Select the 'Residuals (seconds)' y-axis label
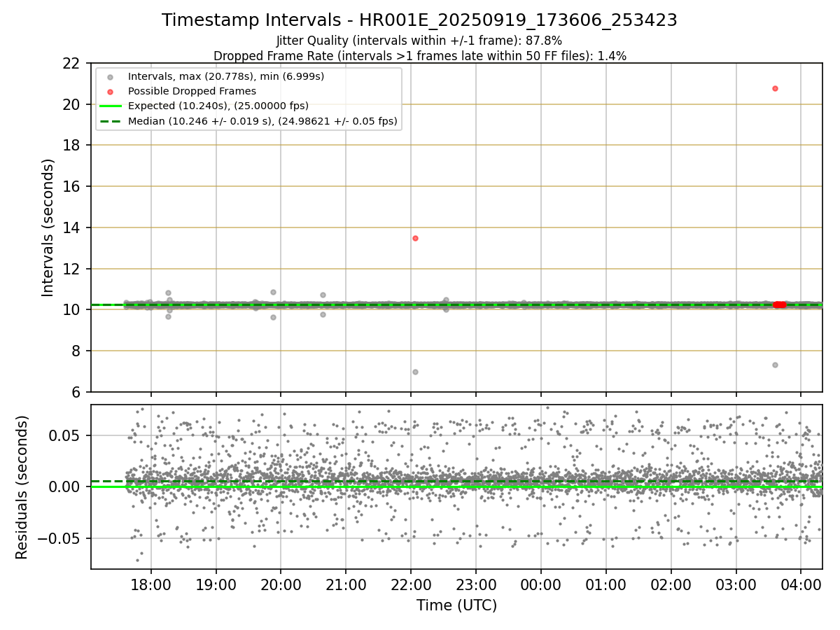Viewport: 840px width, 630px height. pyautogui.click(x=22, y=487)
